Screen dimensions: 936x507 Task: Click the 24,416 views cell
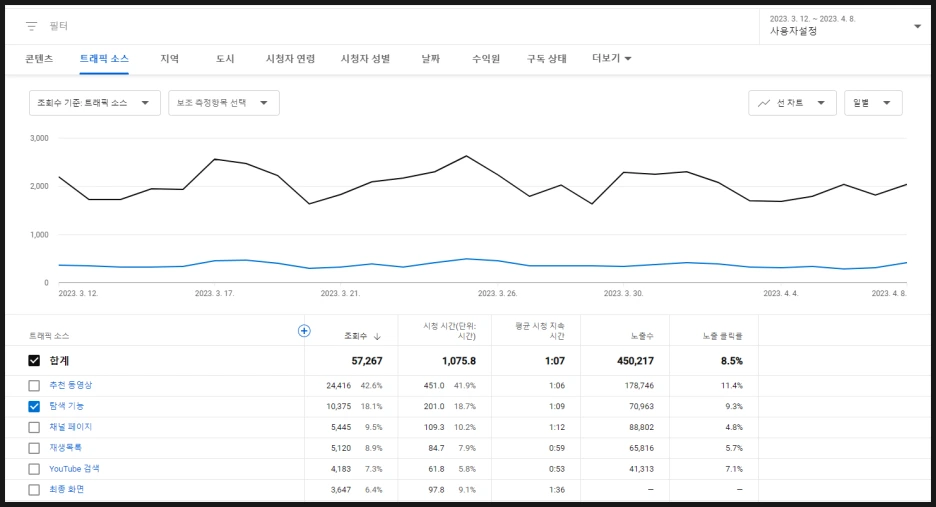[x=338, y=386]
